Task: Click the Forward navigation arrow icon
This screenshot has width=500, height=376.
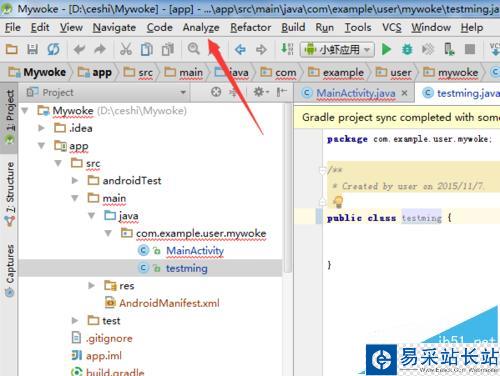Action: (x=261, y=50)
